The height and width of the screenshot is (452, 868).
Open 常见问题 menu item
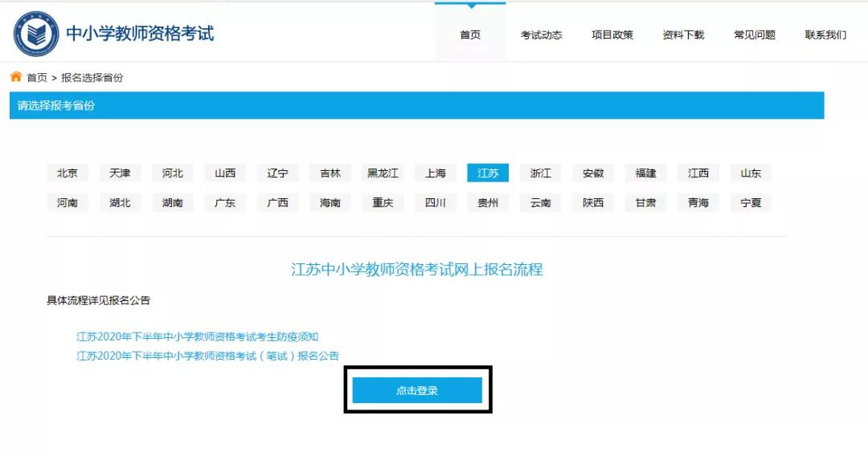pyautogui.click(x=755, y=35)
